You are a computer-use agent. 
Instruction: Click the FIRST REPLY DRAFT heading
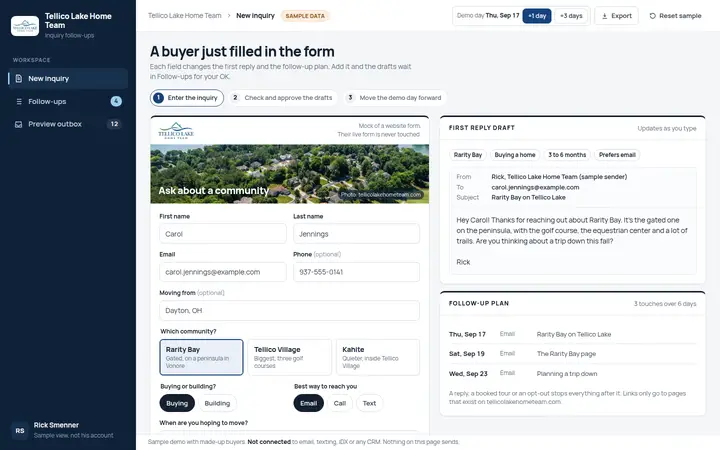click(x=482, y=128)
